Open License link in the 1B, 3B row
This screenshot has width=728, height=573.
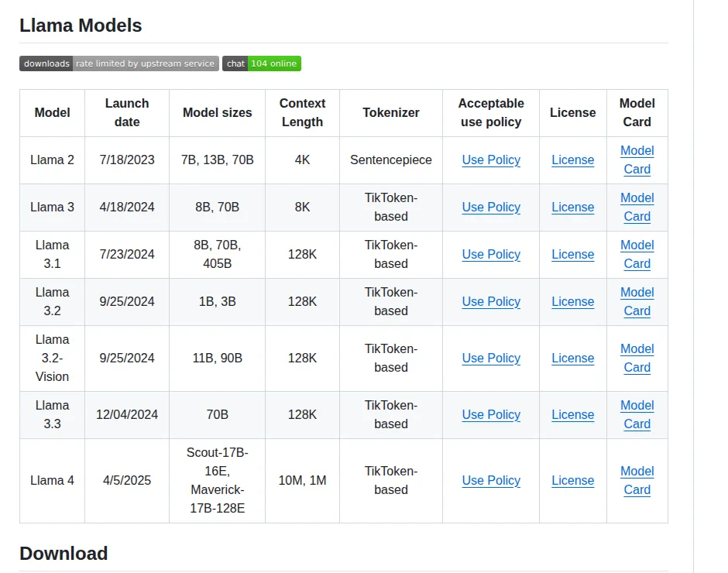point(572,302)
